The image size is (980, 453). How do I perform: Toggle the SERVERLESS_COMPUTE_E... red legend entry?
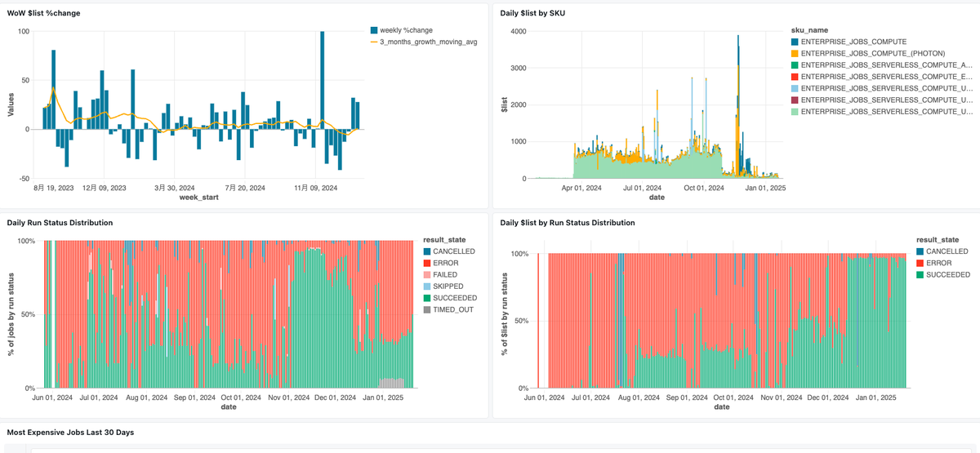click(881, 77)
